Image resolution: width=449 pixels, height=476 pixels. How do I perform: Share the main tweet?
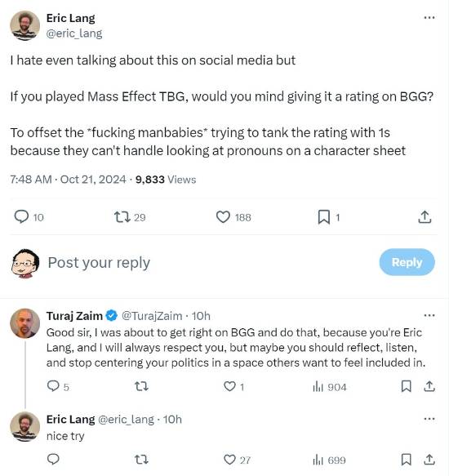tap(425, 217)
